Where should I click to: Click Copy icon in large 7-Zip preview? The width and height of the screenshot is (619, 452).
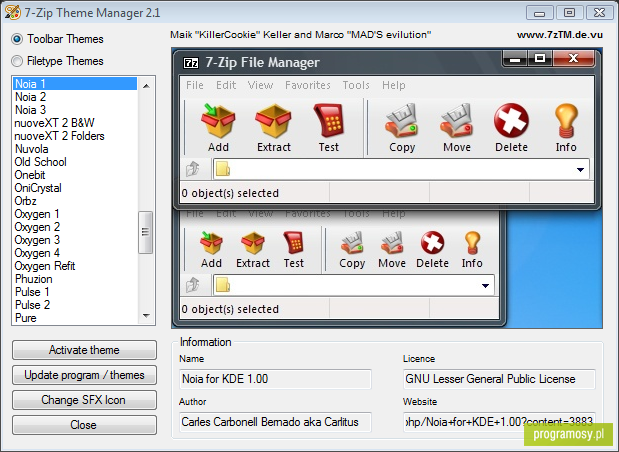click(x=401, y=121)
